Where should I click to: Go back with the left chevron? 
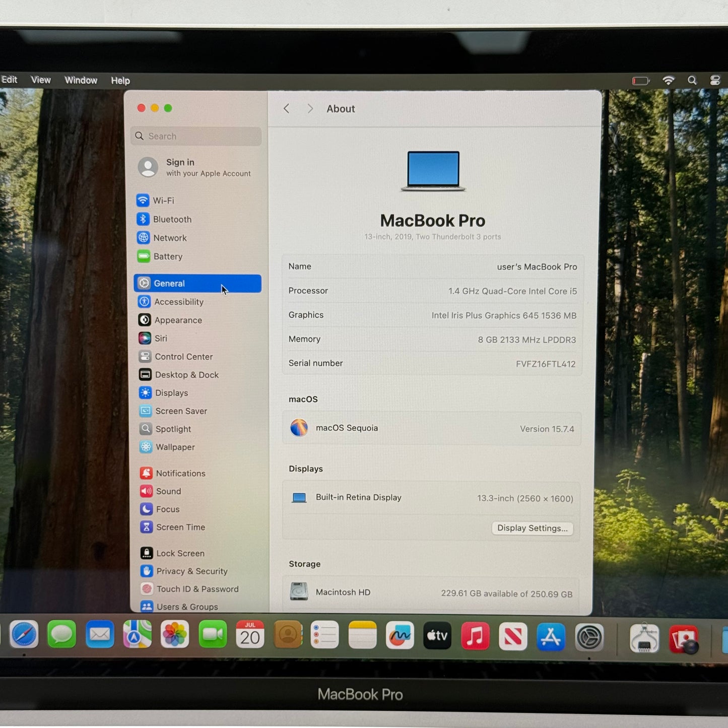(x=286, y=109)
